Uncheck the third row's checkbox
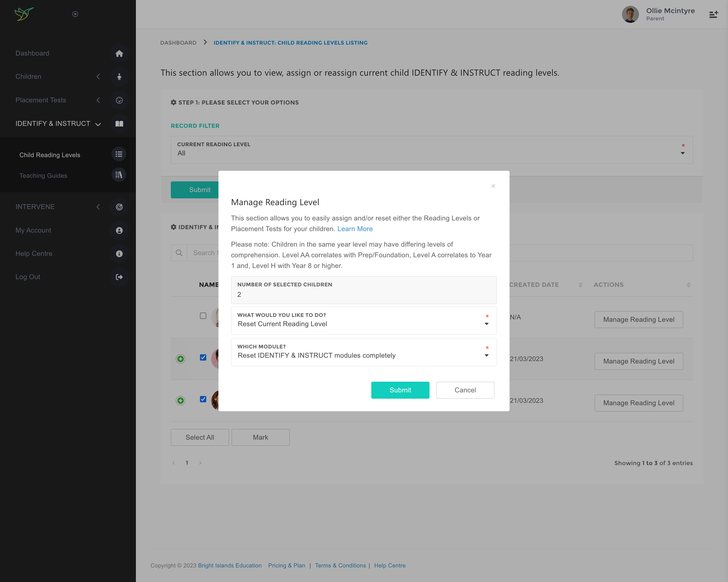 coord(203,399)
